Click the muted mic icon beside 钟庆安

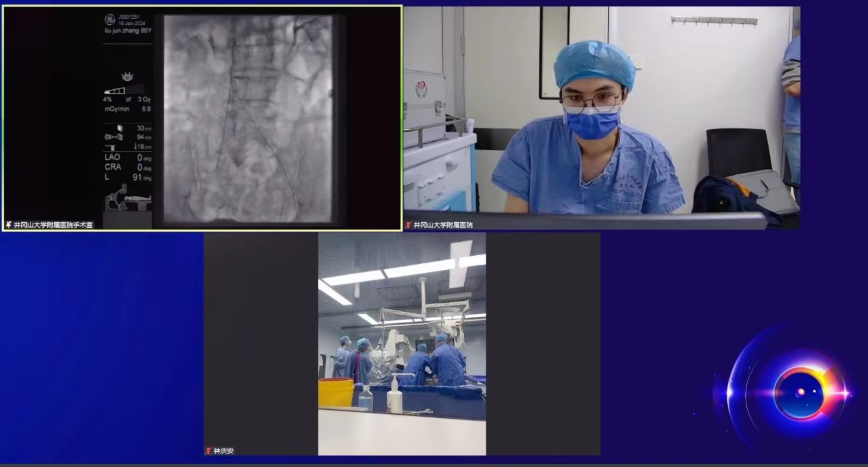pos(208,450)
